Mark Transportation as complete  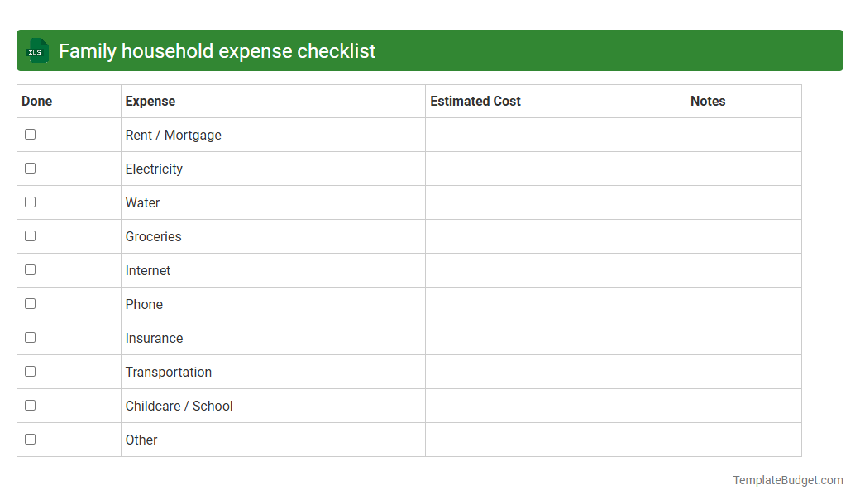click(x=30, y=370)
